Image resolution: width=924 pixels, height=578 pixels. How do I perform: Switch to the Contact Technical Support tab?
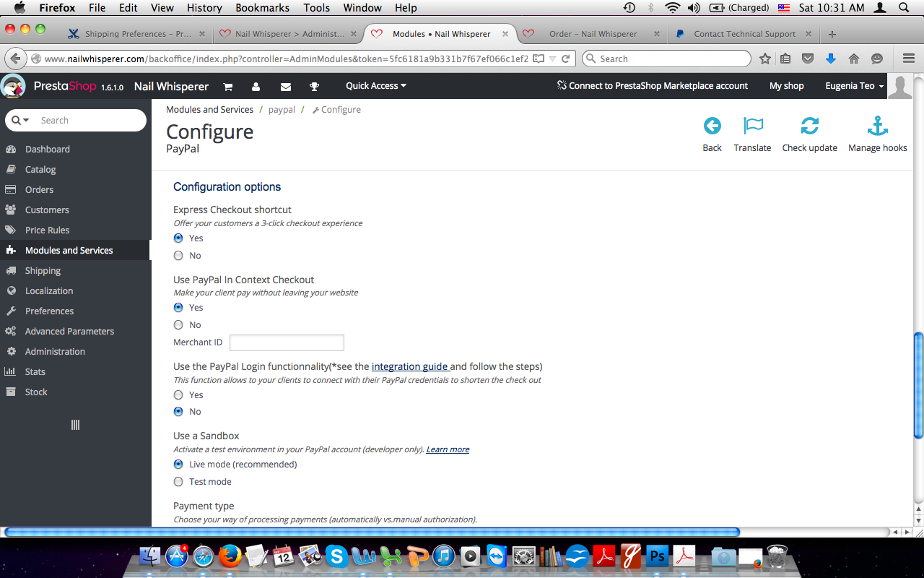click(744, 34)
